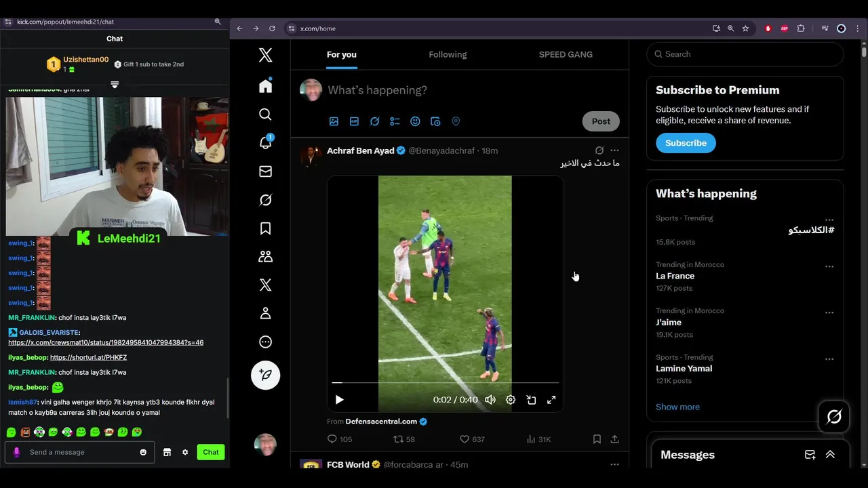Open Kick chat shop icon

point(167,452)
